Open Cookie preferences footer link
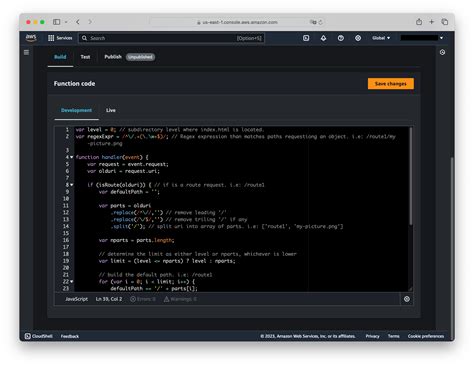 (426, 336)
